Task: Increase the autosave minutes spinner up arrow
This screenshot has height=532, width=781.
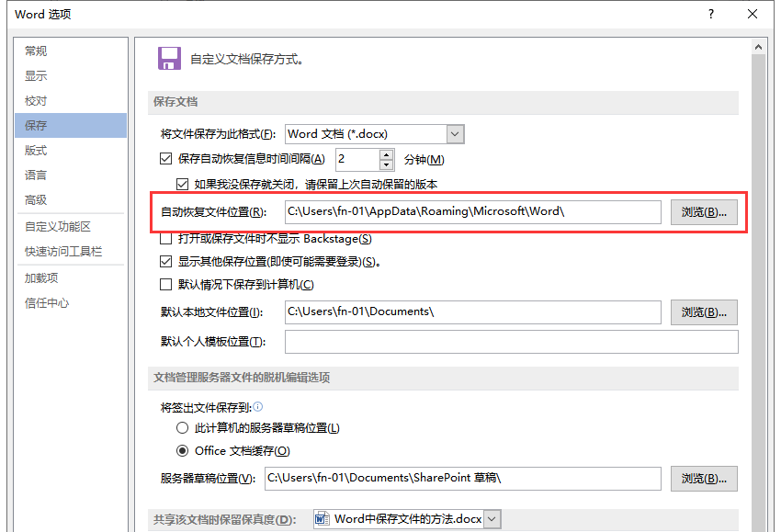Action: point(387,154)
